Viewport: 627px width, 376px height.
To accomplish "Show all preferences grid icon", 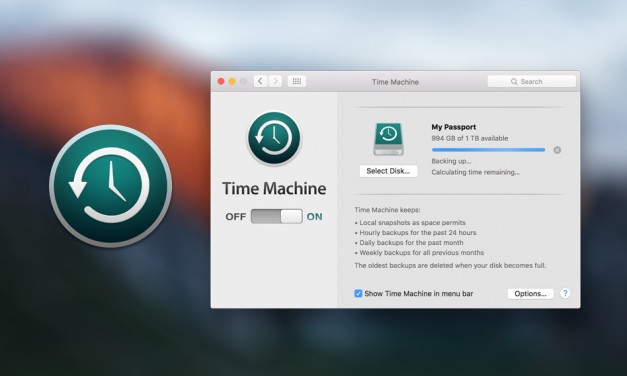I will tap(297, 81).
